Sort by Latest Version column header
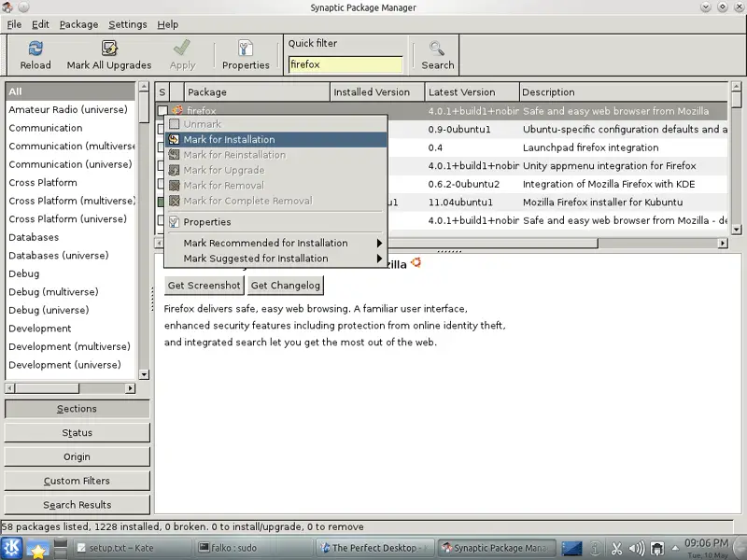The image size is (747, 560). coord(472,91)
